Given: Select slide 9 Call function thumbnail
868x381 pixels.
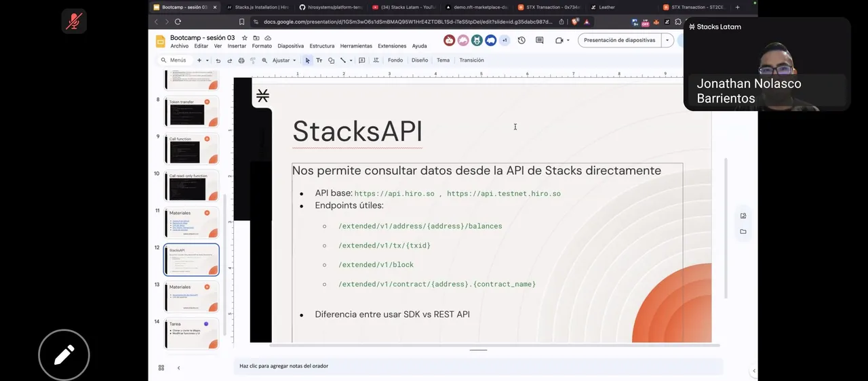Looking at the screenshot, I should click(191, 148).
